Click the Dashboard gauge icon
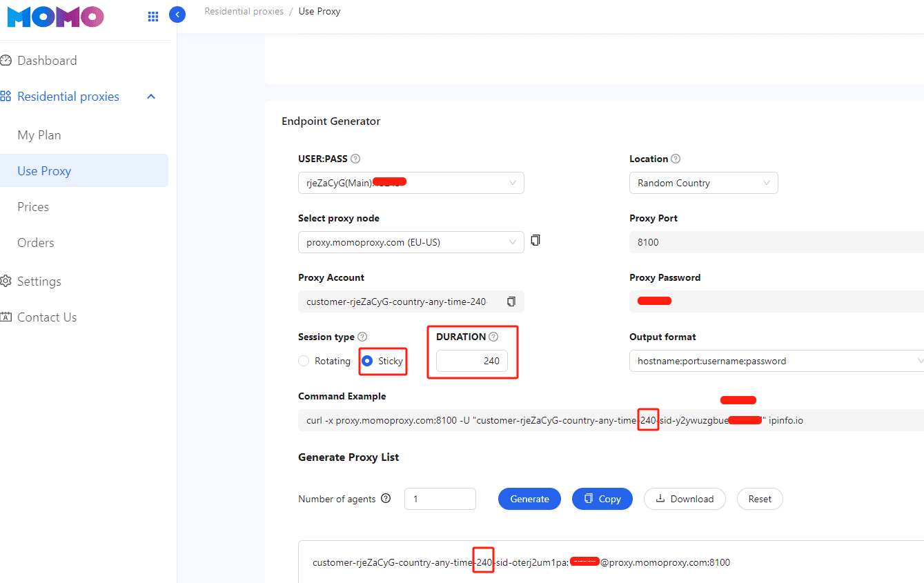 (6, 61)
